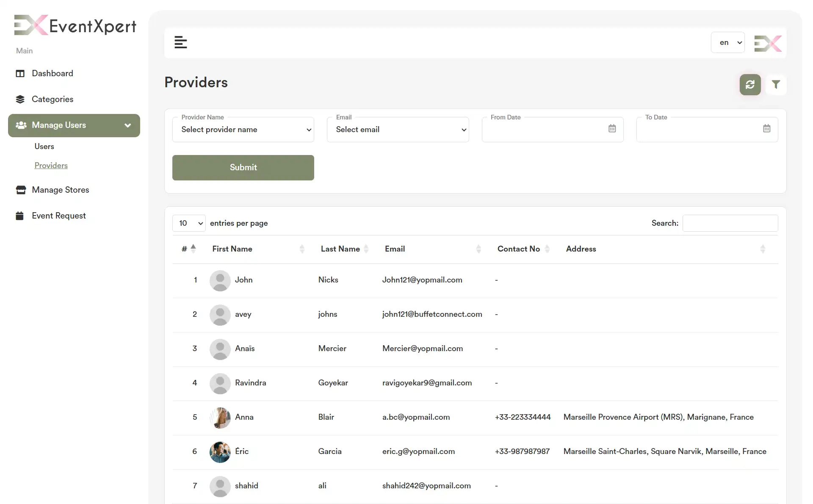This screenshot has height=504, width=813.
Task: Open the Users menu item
Action: pos(44,146)
